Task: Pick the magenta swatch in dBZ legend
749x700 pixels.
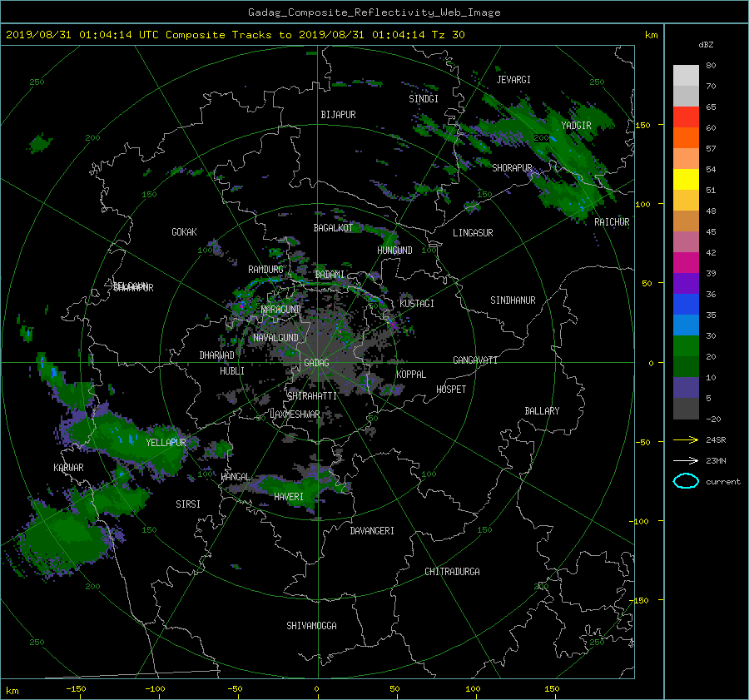Action: pos(686,262)
